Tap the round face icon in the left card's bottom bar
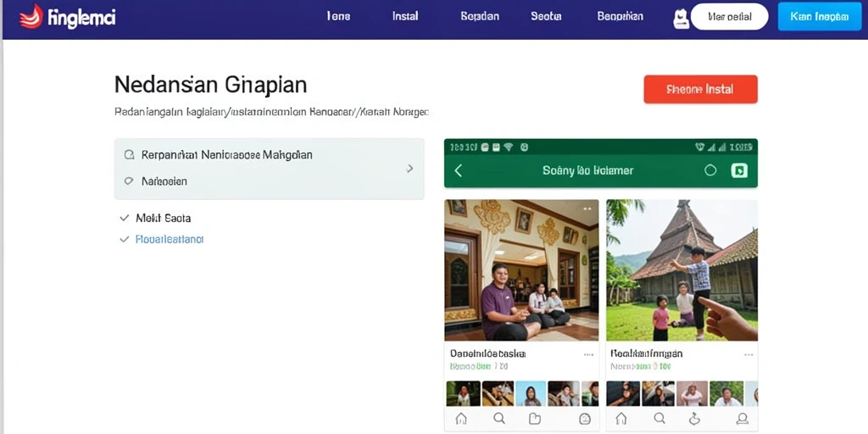The image size is (868, 434). point(585,419)
